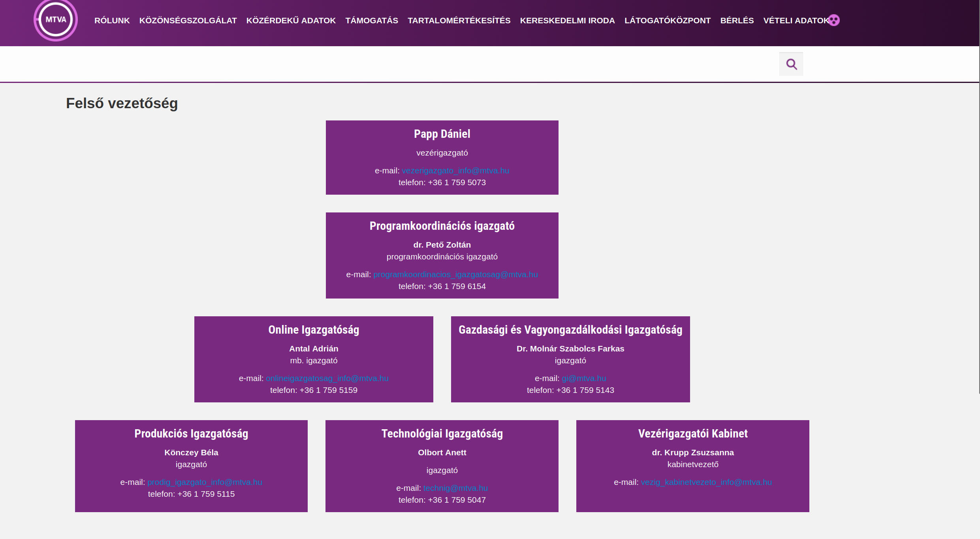Click the pink film-reel icon in header
Screen dimensions: 980x539
[x=834, y=20]
